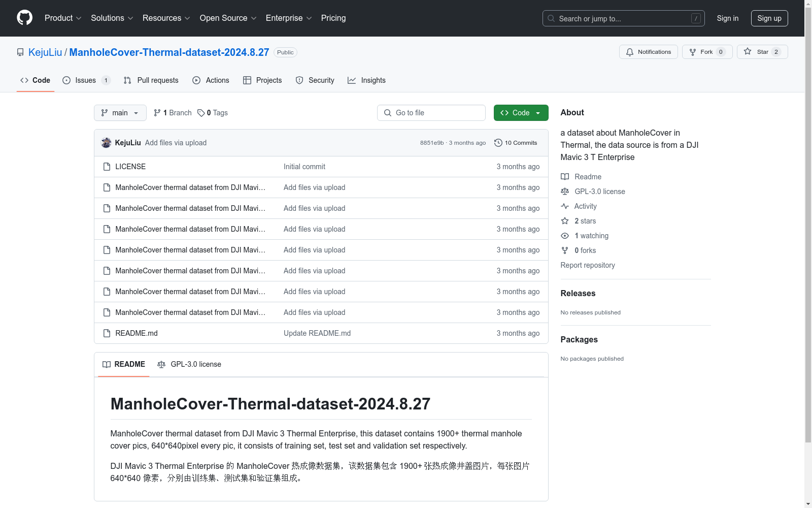Star the repository using the Star button
Screen dimensions: 812x508
click(762, 52)
